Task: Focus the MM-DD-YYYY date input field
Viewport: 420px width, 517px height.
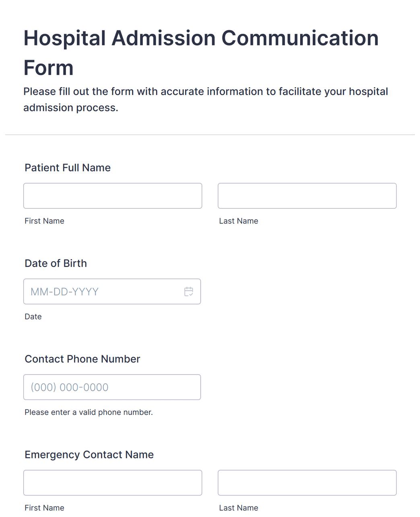Action: (x=112, y=292)
